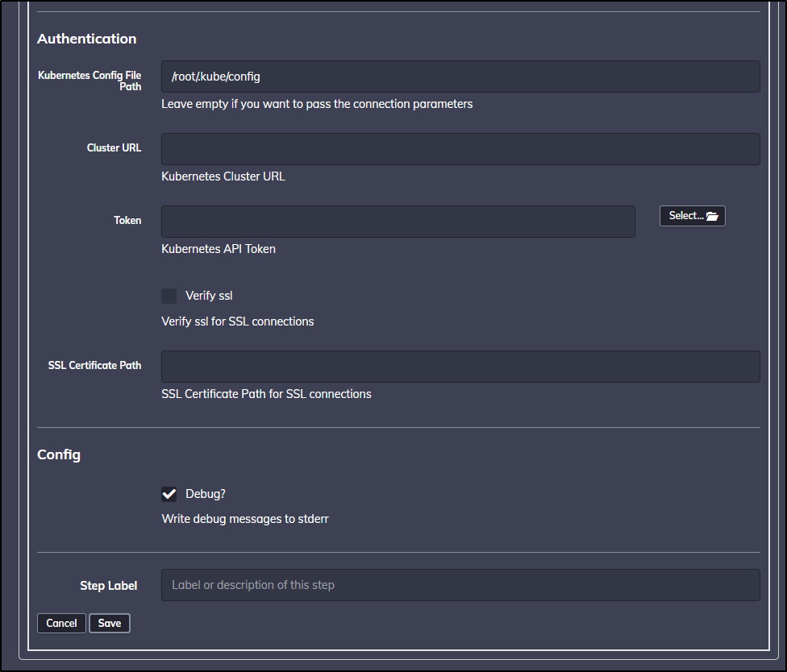Image resolution: width=787 pixels, height=672 pixels.
Task: Click the Verify ssl label text
Action: tap(209, 296)
